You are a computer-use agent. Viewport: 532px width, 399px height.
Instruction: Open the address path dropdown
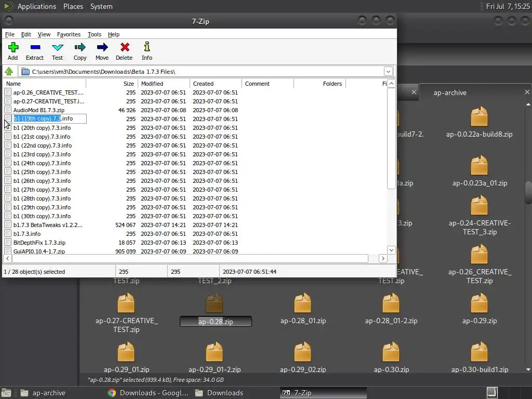click(x=388, y=72)
